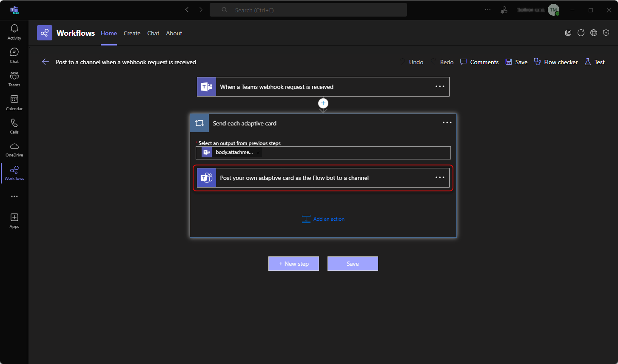Open the Calendar from the sidebar
This screenshot has height=364, width=618.
click(x=14, y=102)
